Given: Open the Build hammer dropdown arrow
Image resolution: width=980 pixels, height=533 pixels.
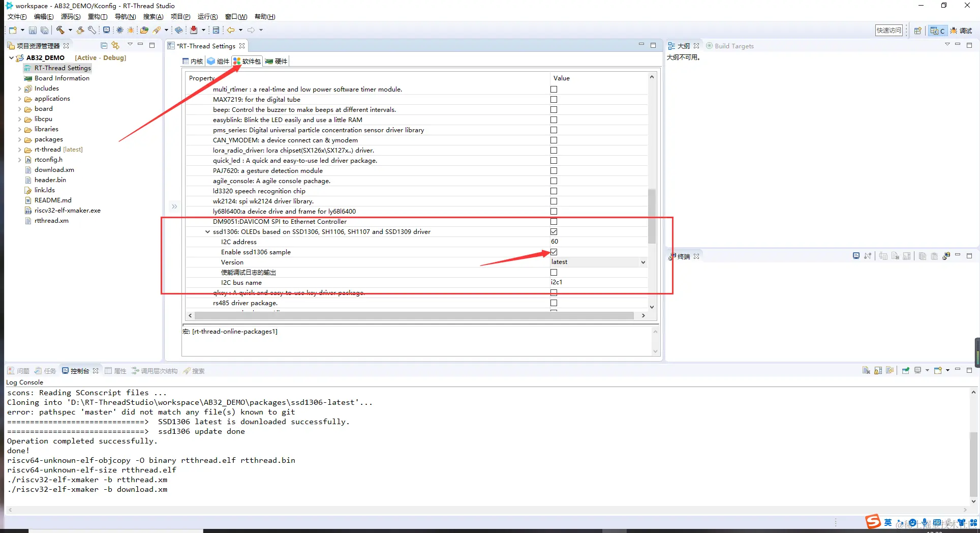Looking at the screenshot, I should [x=70, y=31].
